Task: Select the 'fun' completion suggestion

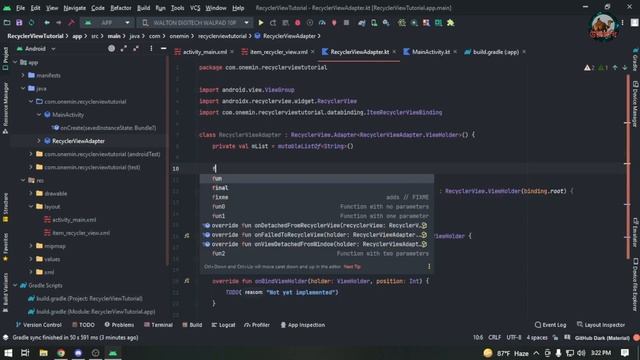Action: 317,178
